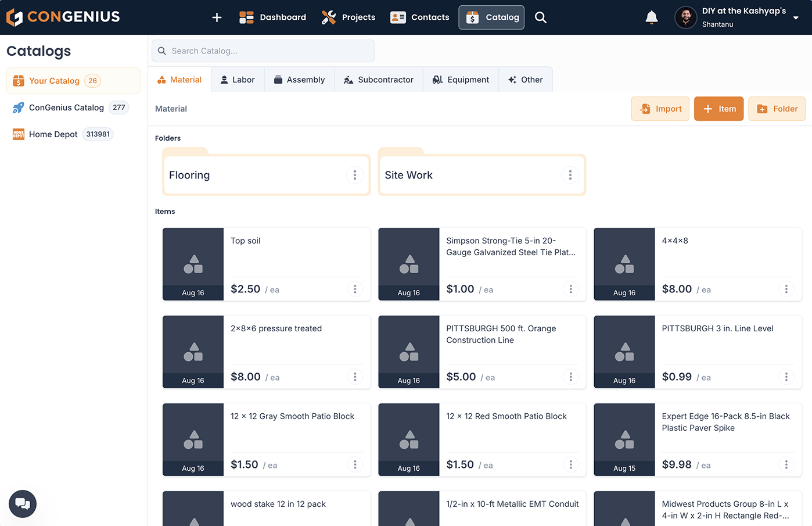Viewport: 812px width, 526px height.
Task: Open options menu for 4×4×8 item
Action: [x=786, y=289]
